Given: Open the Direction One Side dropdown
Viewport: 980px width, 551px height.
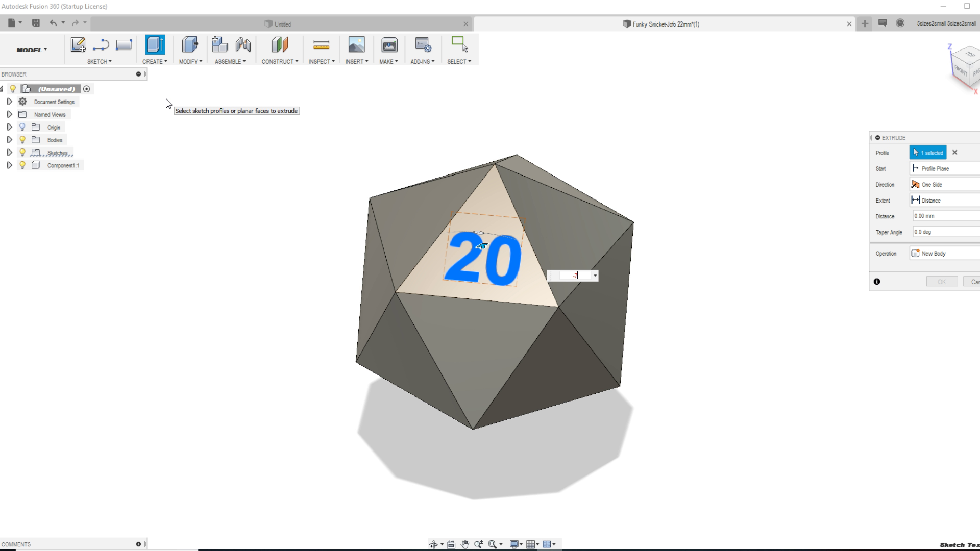Looking at the screenshot, I should coord(945,185).
